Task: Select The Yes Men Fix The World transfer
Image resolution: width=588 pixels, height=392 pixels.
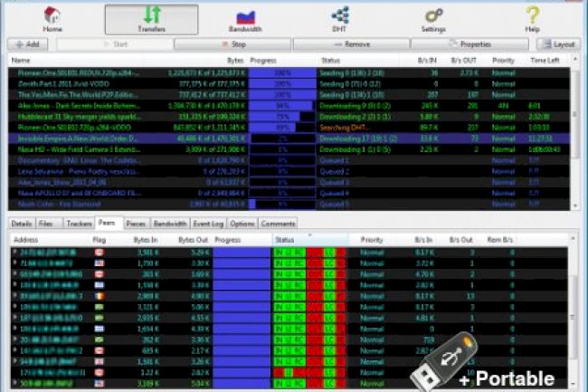Action: (x=289, y=95)
